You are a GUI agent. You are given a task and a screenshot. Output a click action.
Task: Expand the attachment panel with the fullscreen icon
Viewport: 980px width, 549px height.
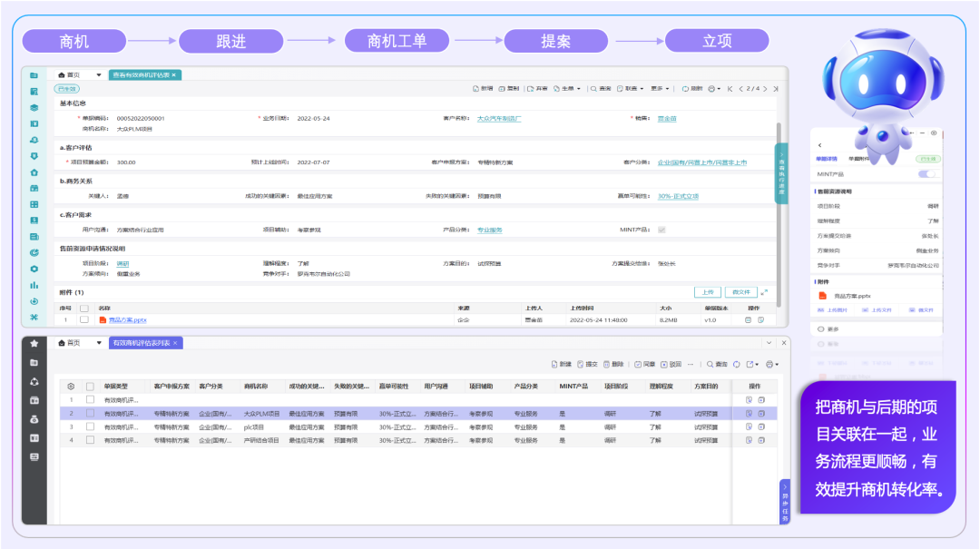click(x=764, y=292)
